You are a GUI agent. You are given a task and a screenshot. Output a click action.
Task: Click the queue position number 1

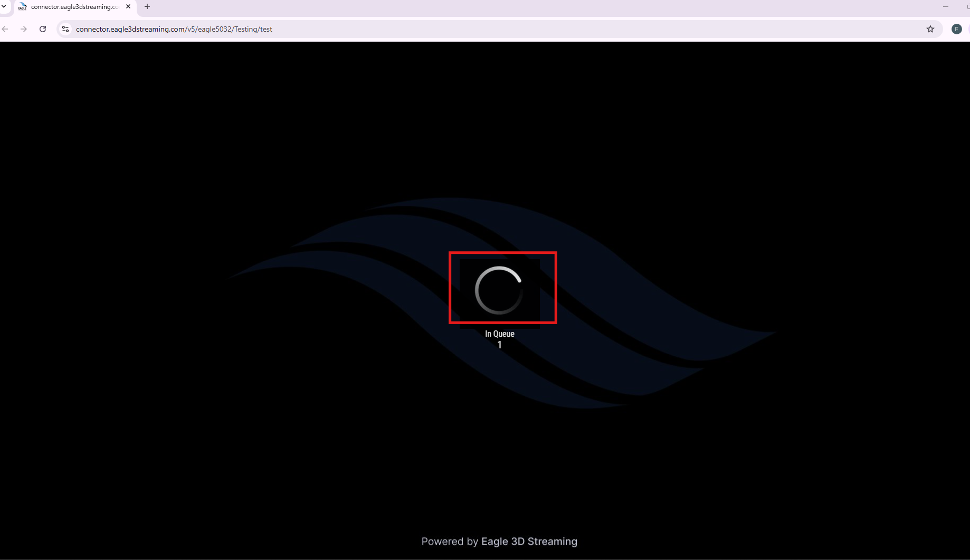pos(499,345)
